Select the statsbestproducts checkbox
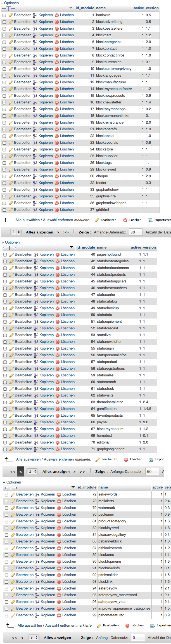The height and width of the screenshot is (644, 171). pos(5,275)
